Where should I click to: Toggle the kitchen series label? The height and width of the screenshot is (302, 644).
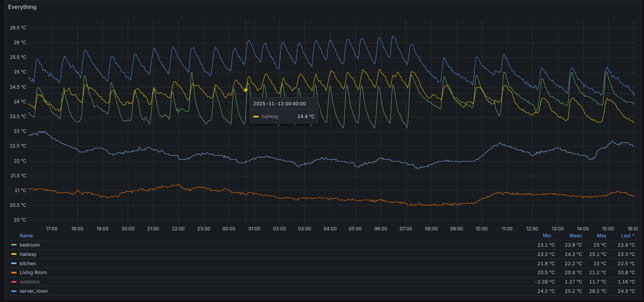(x=28, y=264)
